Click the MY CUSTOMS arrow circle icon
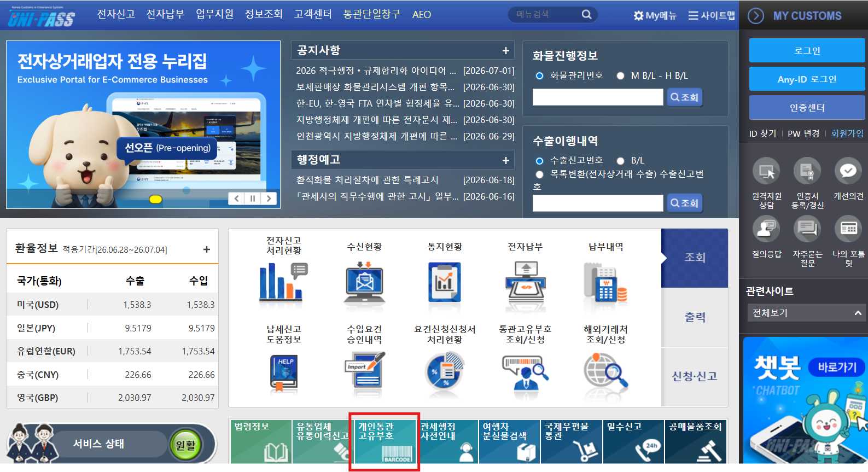This screenshot has height=472, width=868. tap(755, 15)
